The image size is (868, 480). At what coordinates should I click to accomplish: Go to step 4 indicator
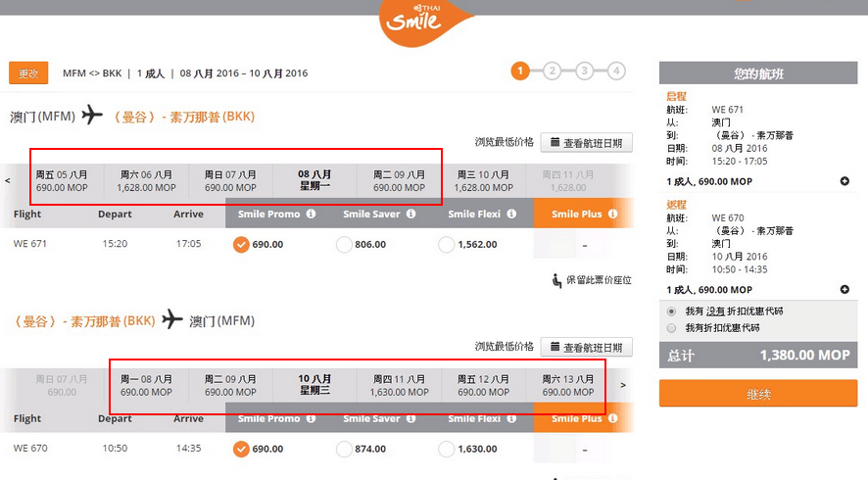click(x=616, y=71)
